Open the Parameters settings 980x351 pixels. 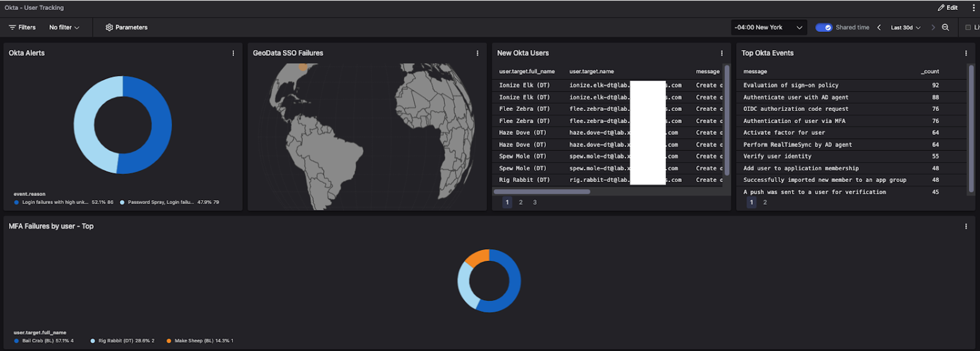(x=127, y=27)
